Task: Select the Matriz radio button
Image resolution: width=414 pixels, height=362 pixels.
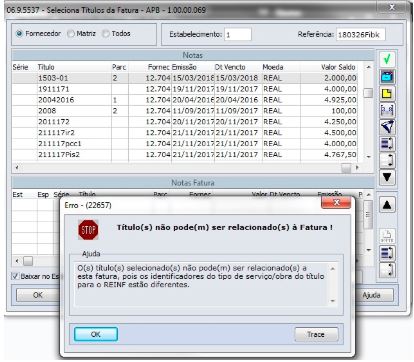Action: coord(71,34)
